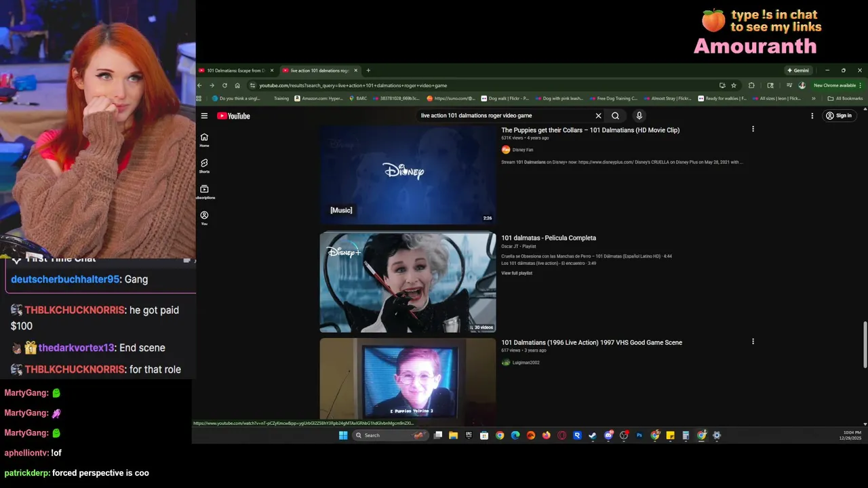Open the VHS TV screen thumbnail
The image size is (868, 488).
coord(408,378)
